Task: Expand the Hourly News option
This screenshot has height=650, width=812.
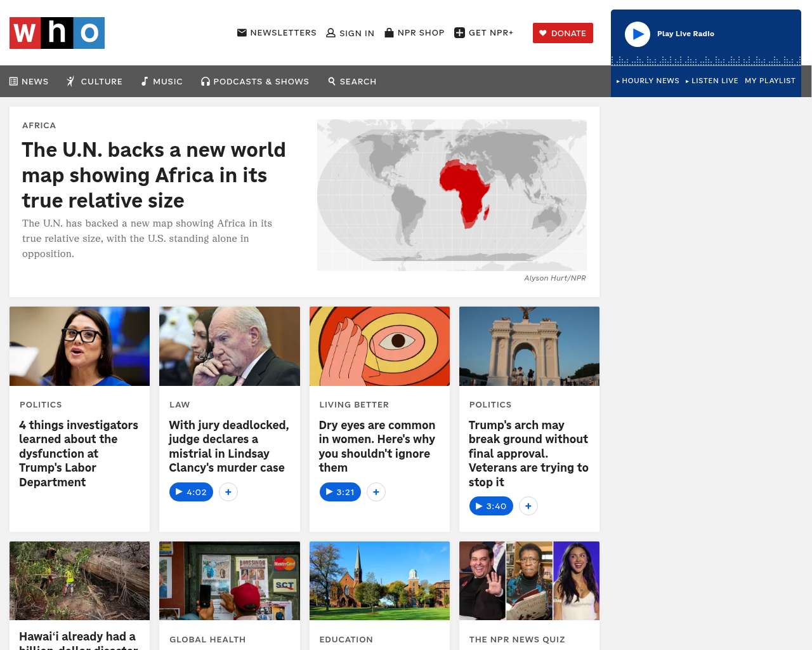Action: click(648, 81)
